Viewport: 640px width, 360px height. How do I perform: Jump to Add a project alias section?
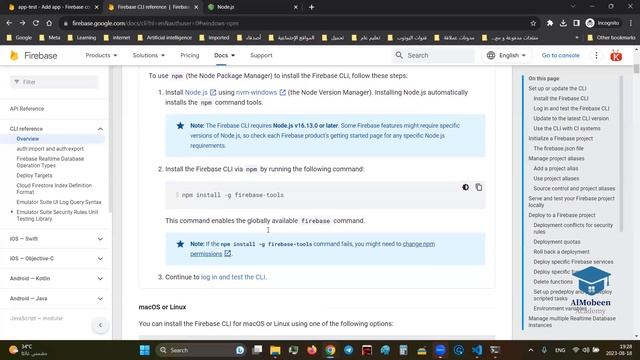[x=556, y=169]
